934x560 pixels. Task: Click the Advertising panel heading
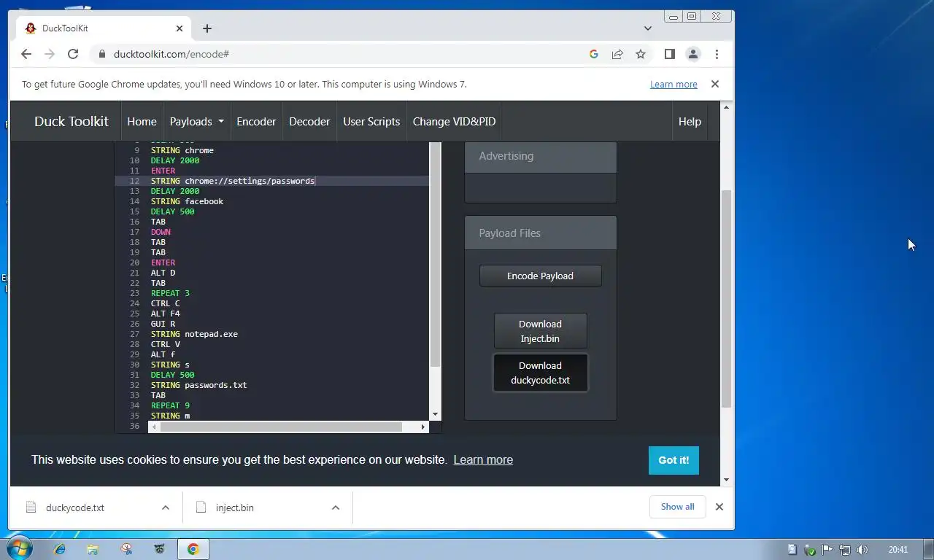[x=541, y=156]
